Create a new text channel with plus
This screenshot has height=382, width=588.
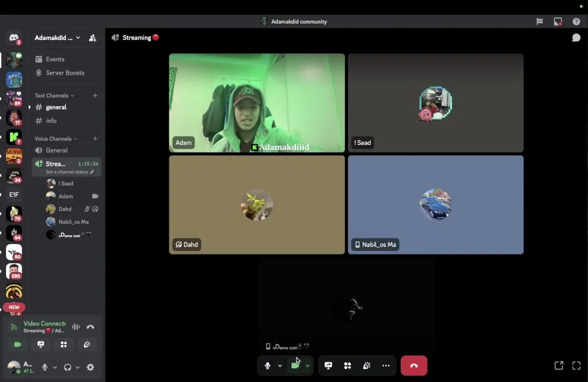[x=95, y=95]
